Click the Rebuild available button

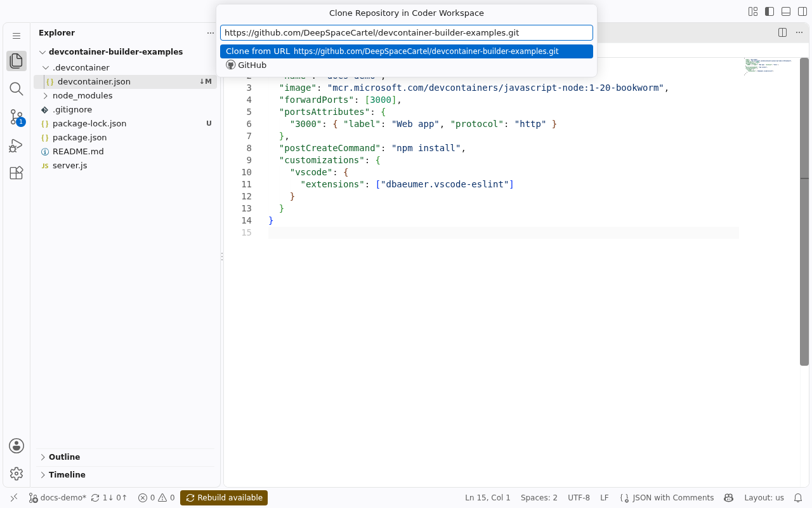coord(224,498)
